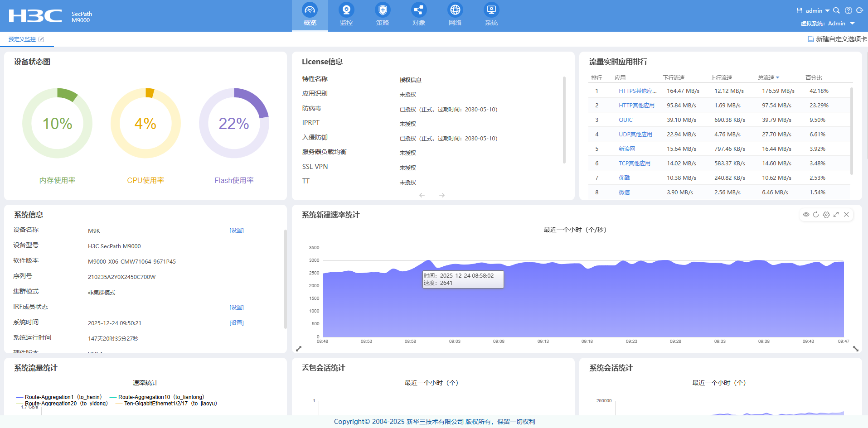The height and width of the screenshot is (428, 868).
Task: Click the logout icon in header
Action: [859, 10]
